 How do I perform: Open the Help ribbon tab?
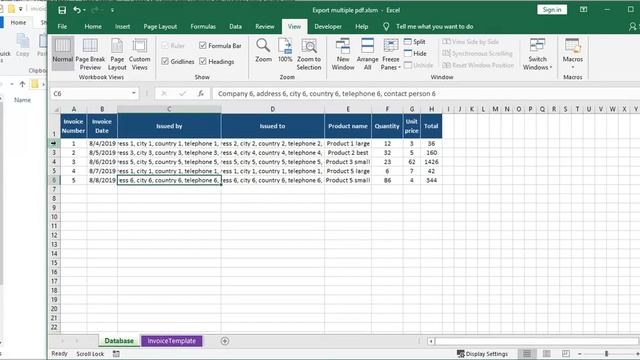362,27
